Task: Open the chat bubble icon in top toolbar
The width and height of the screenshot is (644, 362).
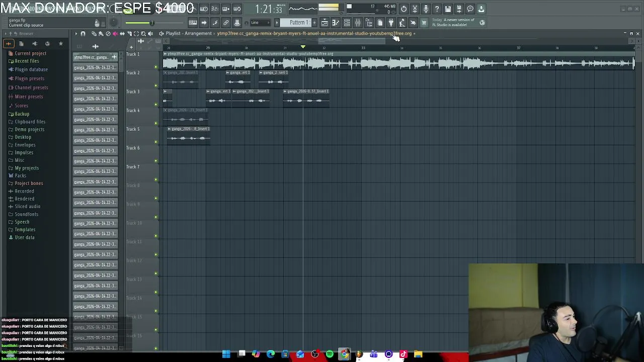Action: [470, 9]
